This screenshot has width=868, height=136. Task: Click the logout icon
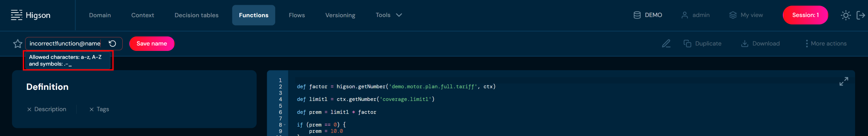point(861,15)
